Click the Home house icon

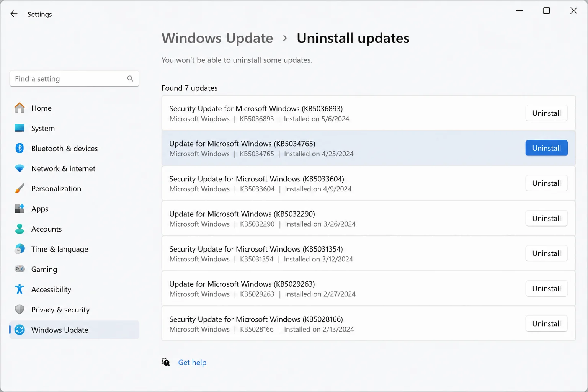pos(20,108)
